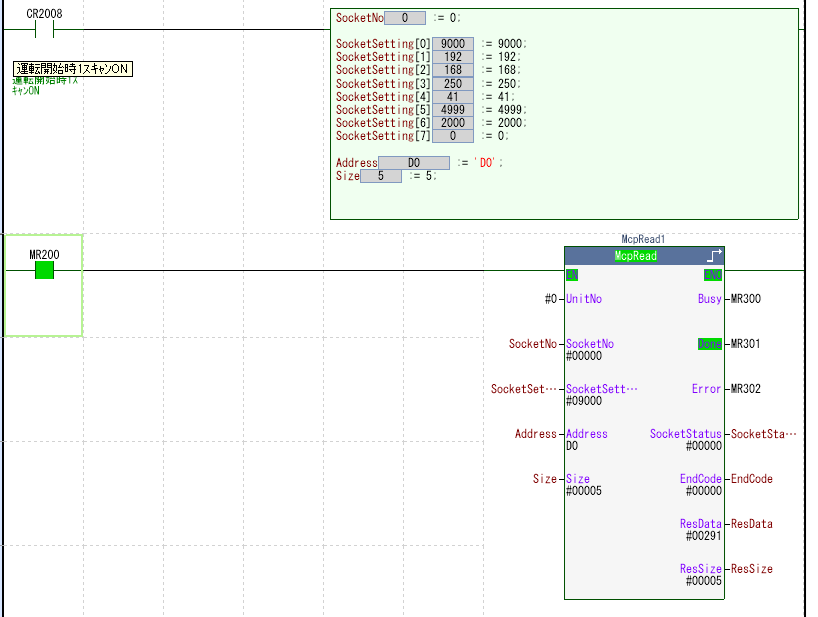The image size is (818, 617).
Task: Select the McpRead1 instance name label
Action: [x=643, y=240]
